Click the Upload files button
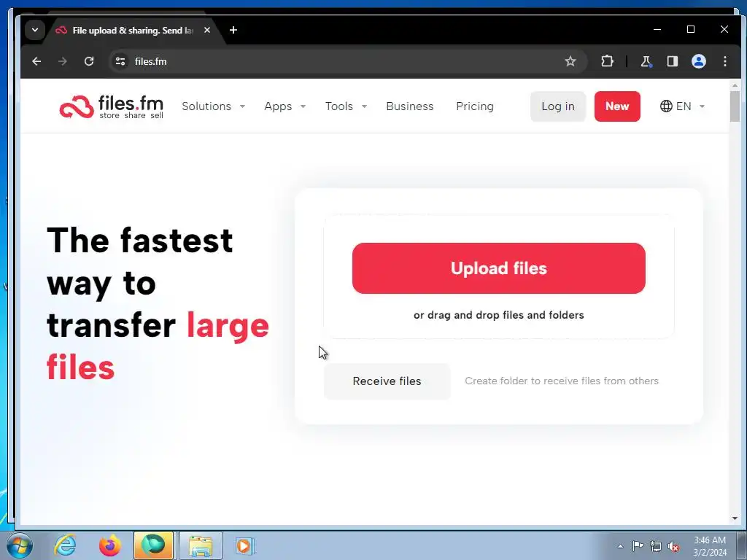The image size is (747, 560). point(498,268)
